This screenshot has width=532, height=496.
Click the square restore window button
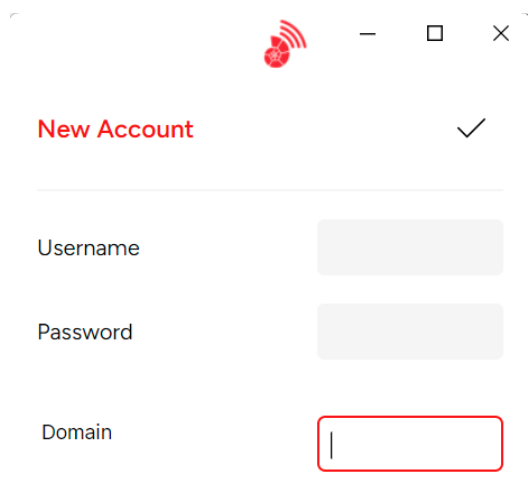click(x=435, y=33)
